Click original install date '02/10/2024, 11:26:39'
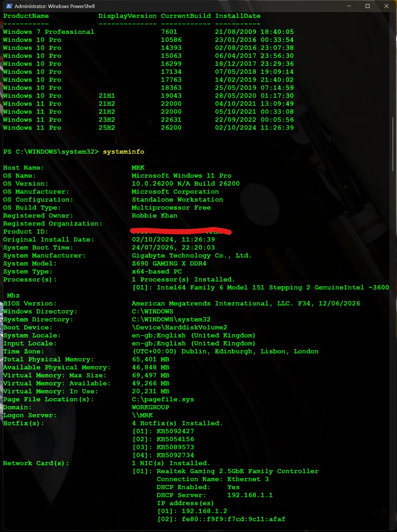 [x=173, y=240]
